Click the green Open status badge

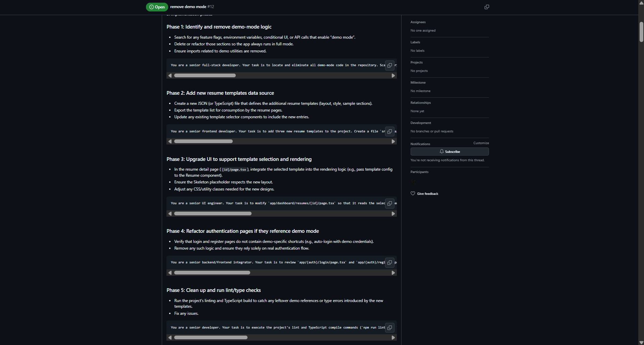point(157,7)
